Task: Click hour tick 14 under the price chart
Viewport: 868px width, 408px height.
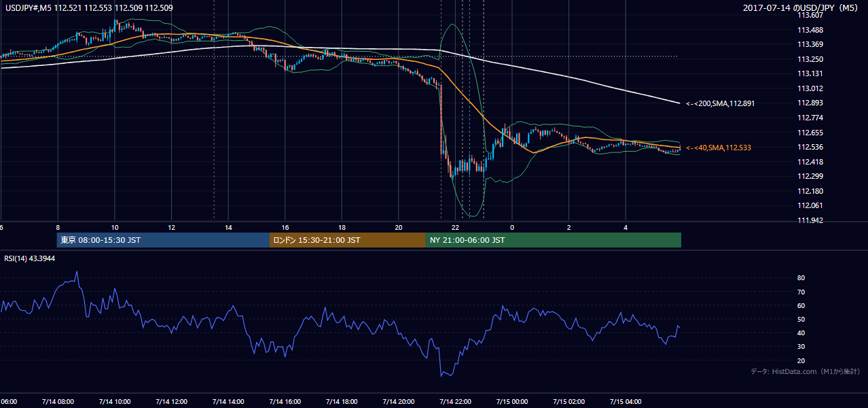Action: click(x=228, y=227)
